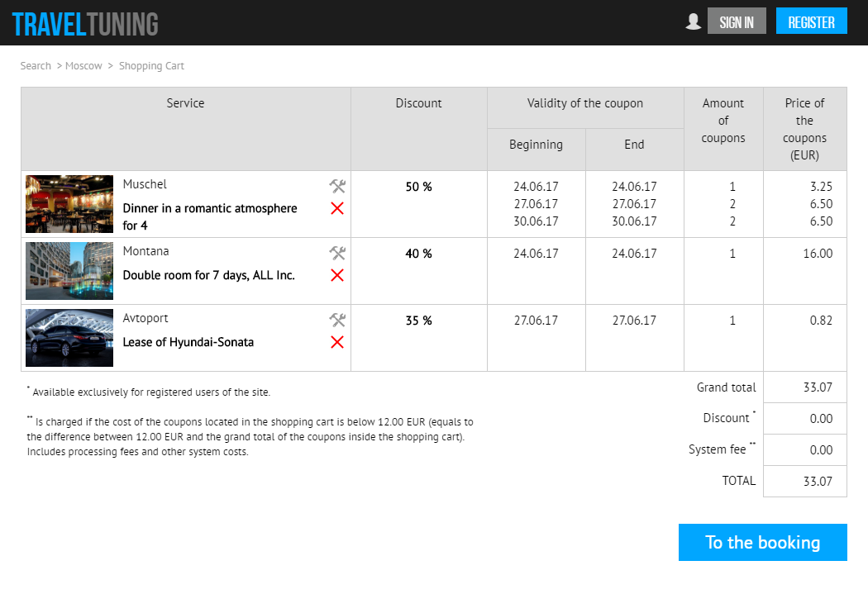View the Montana hotel thumbnail
The width and height of the screenshot is (868, 594).
(x=69, y=271)
